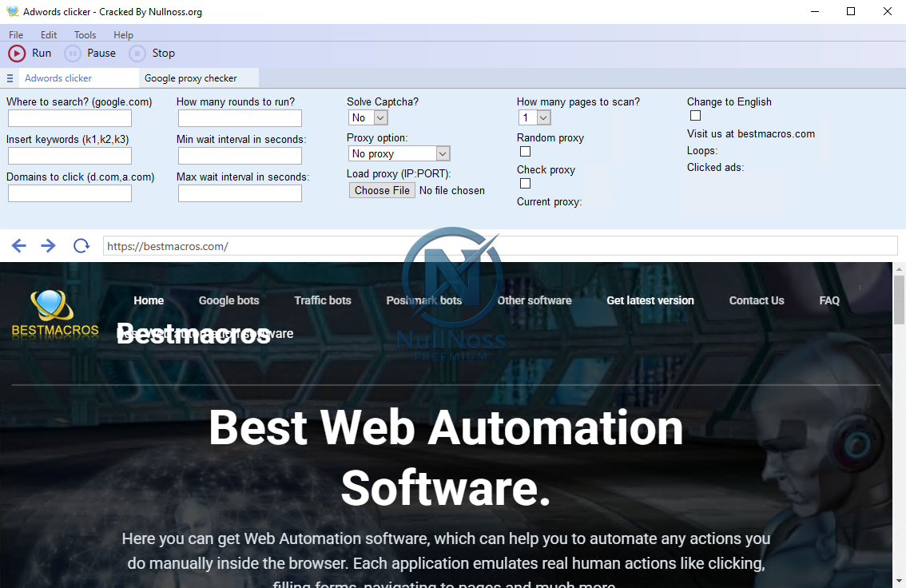Toggle the Change to English checkbox
This screenshot has height=588, width=906.
point(695,115)
